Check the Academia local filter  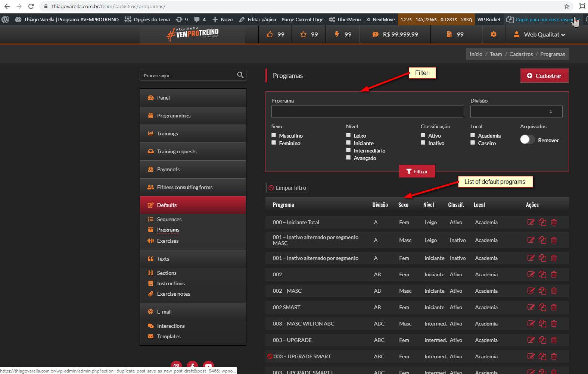(473, 135)
